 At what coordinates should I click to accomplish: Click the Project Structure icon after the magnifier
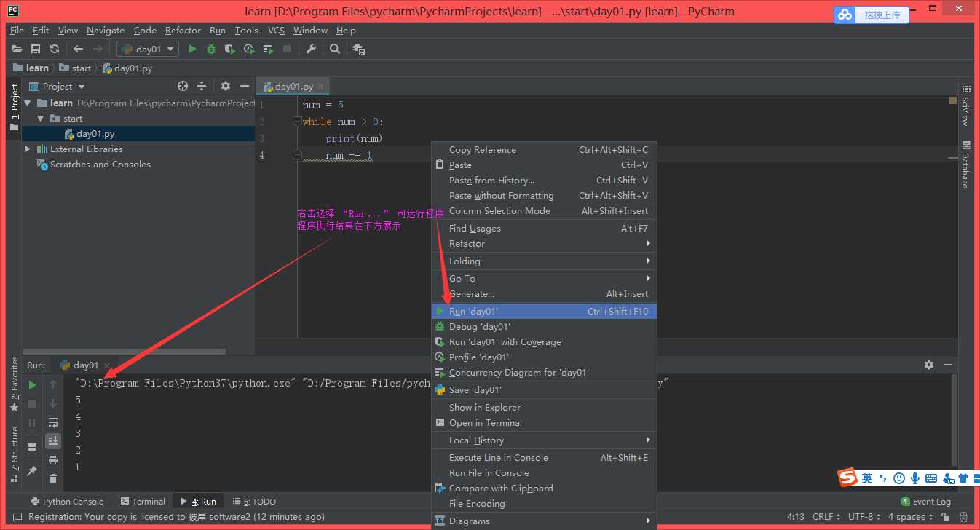click(359, 49)
